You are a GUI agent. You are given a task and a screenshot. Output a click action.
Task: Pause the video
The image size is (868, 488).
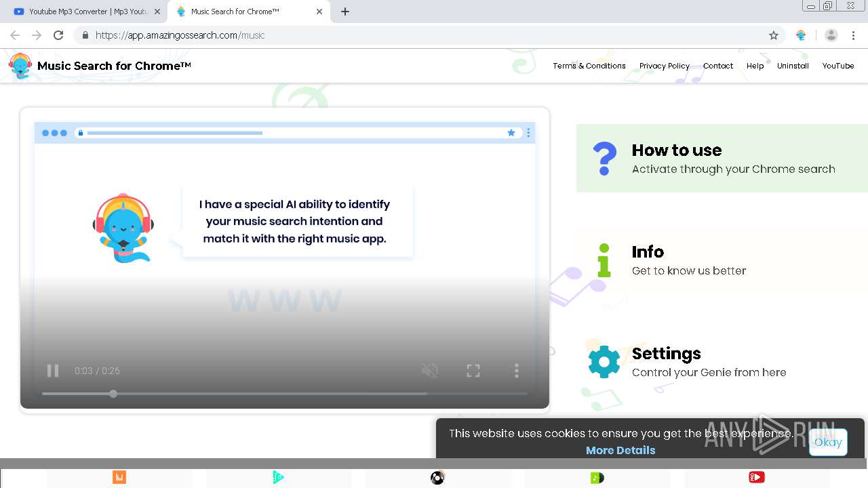pyautogui.click(x=52, y=371)
